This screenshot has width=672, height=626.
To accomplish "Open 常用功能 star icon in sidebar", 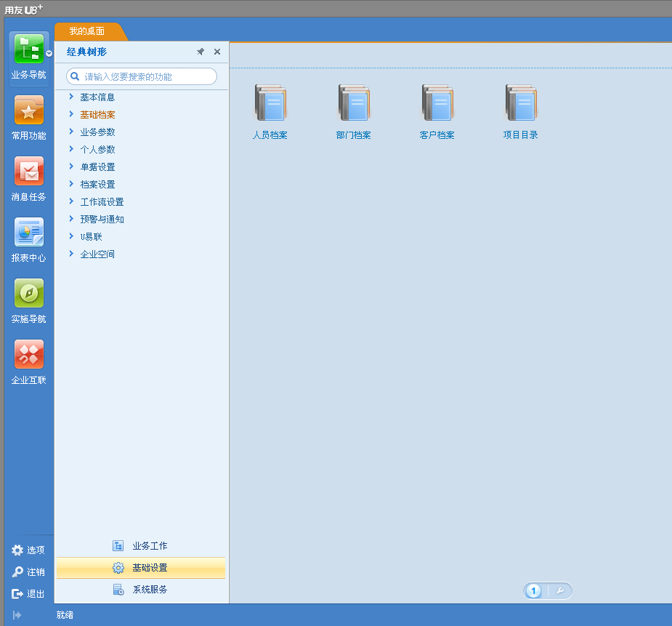I will (29, 111).
